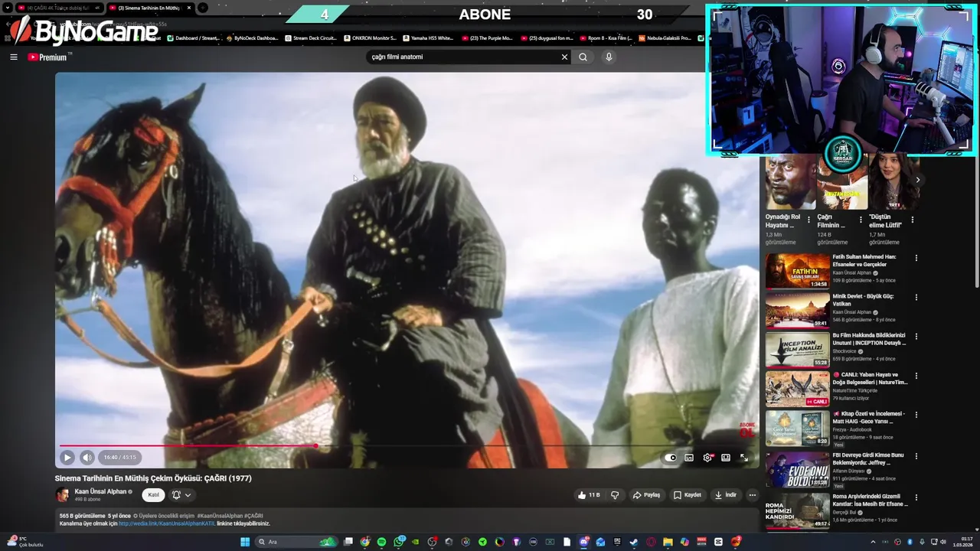Open ONKRON Monitör bookmark
The image size is (980, 551).
370,37
